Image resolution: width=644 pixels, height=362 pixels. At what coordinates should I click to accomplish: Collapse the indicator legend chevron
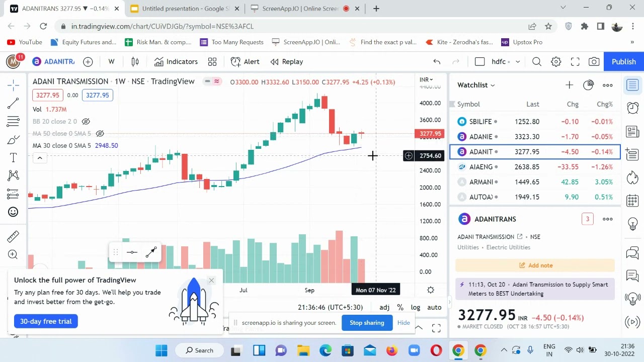tap(40, 158)
